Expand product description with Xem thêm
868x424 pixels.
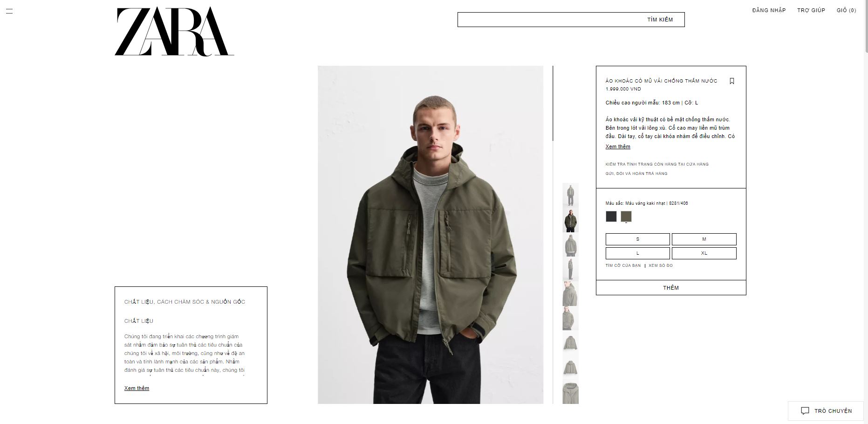[618, 146]
